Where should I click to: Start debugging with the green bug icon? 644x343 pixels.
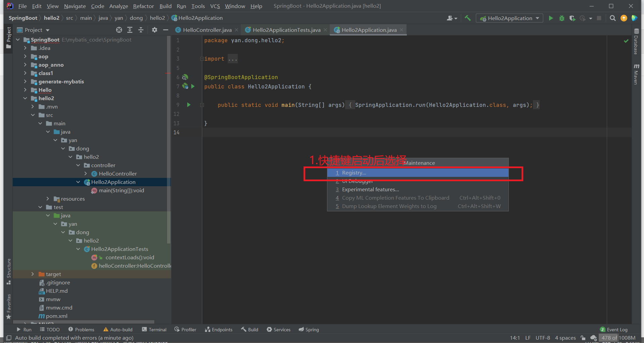click(562, 18)
